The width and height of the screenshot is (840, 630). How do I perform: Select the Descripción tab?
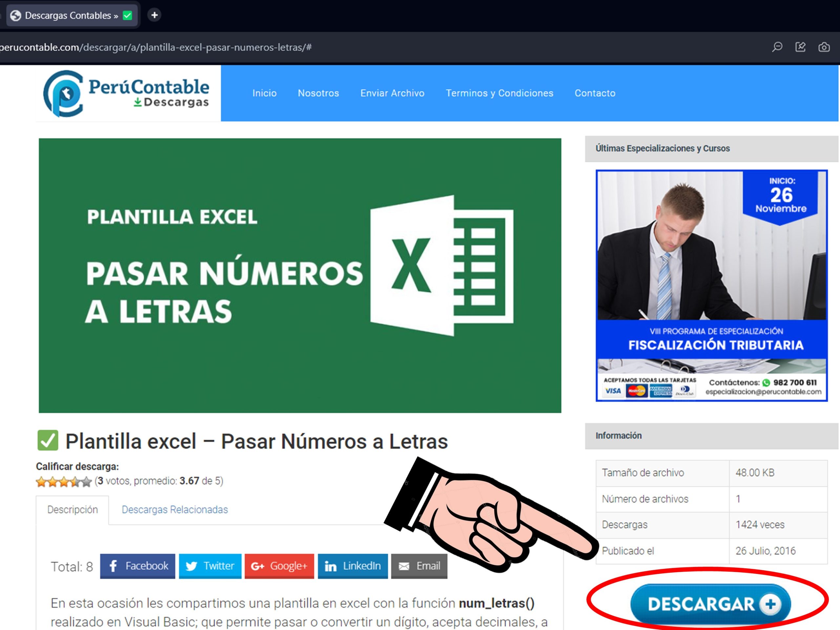tap(73, 510)
